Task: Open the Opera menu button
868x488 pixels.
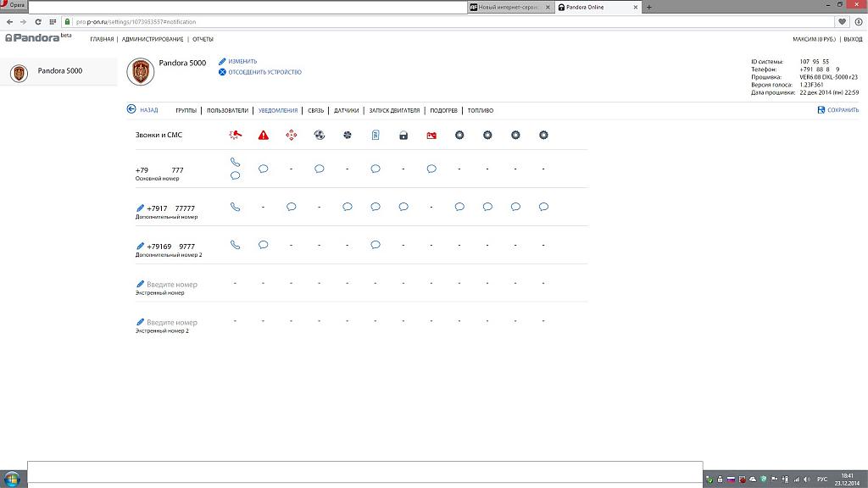Action: pyautogui.click(x=14, y=5)
